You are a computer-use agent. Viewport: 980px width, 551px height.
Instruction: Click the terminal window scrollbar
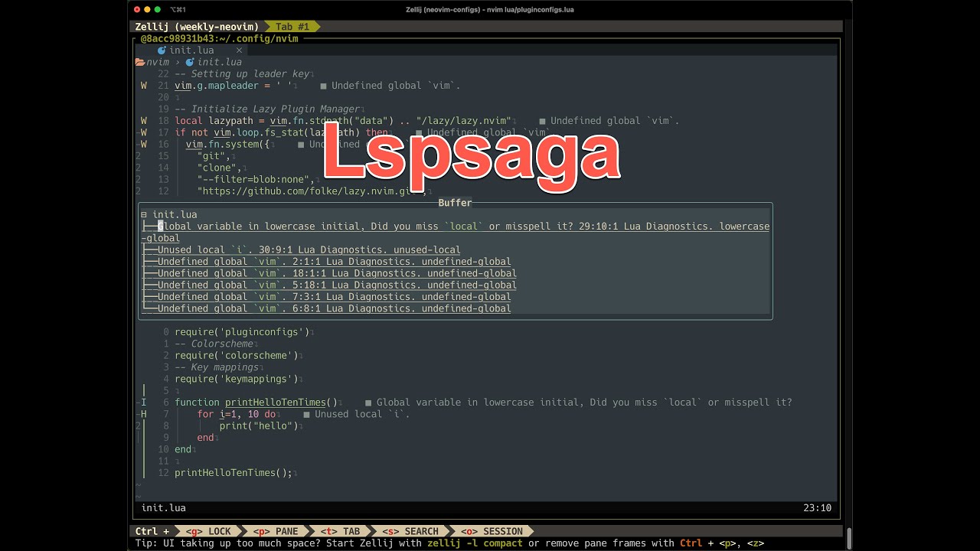tap(849, 538)
